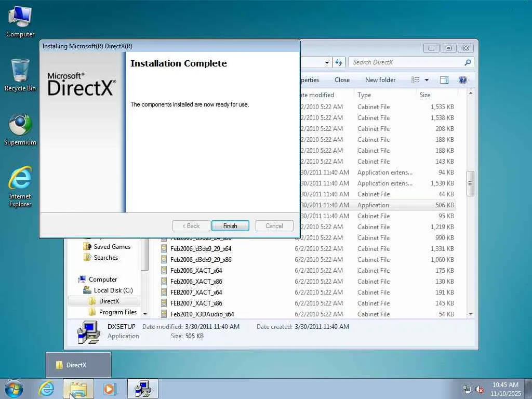Select file Feb2006_XACT_x86
Viewport: 532px width, 399px height.
tap(196, 281)
